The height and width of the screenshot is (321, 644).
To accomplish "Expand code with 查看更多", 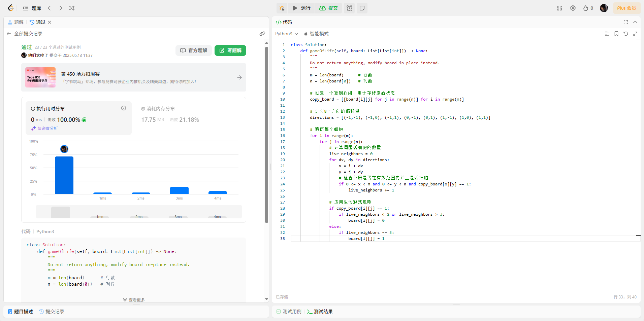I will 134,300.
